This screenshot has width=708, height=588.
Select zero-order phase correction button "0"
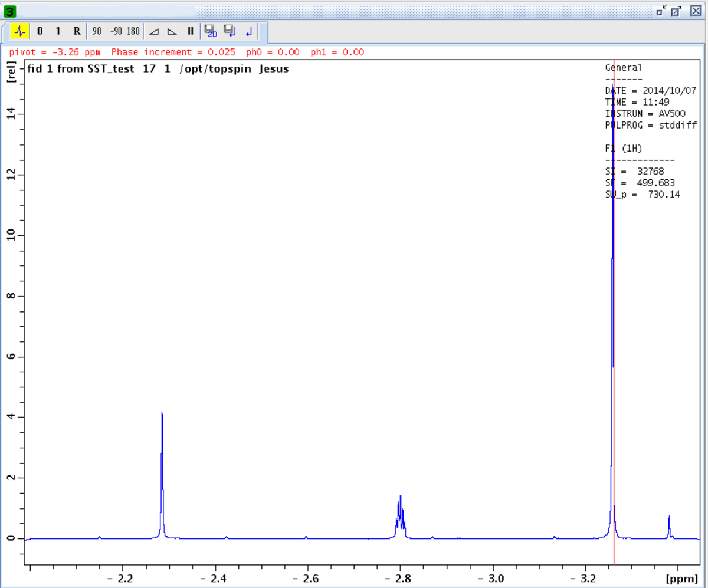click(40, 31)
